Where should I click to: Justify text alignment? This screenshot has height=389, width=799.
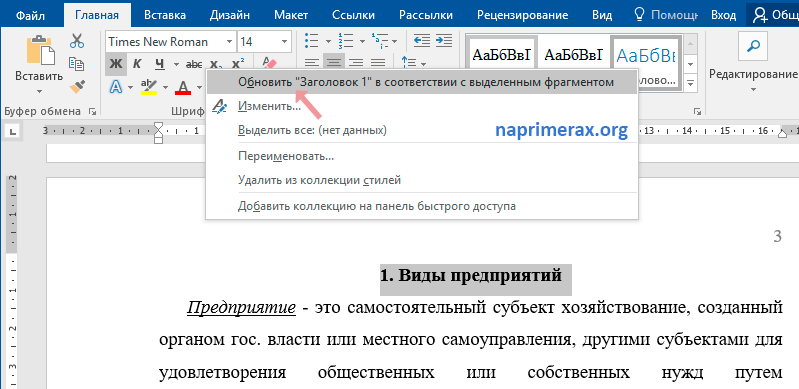378,63
